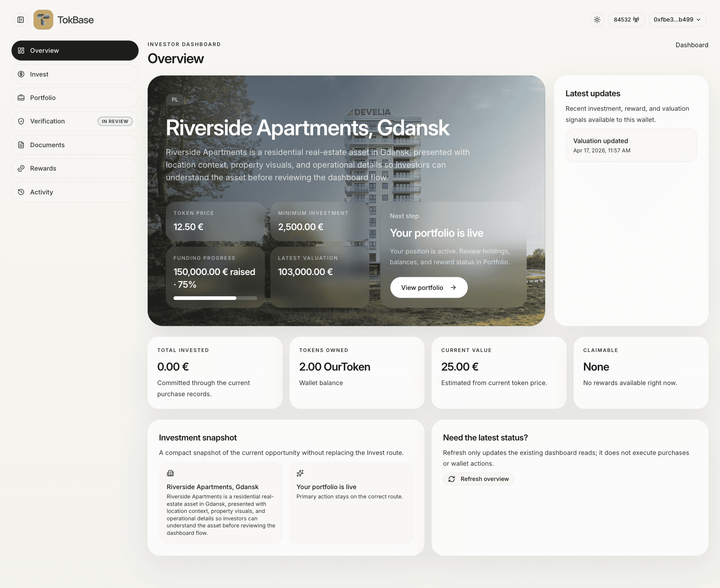This screenshot has height=588, width=720.
Task: Click the Current Value 25.00 € figure
Action: tap(460, 367)
